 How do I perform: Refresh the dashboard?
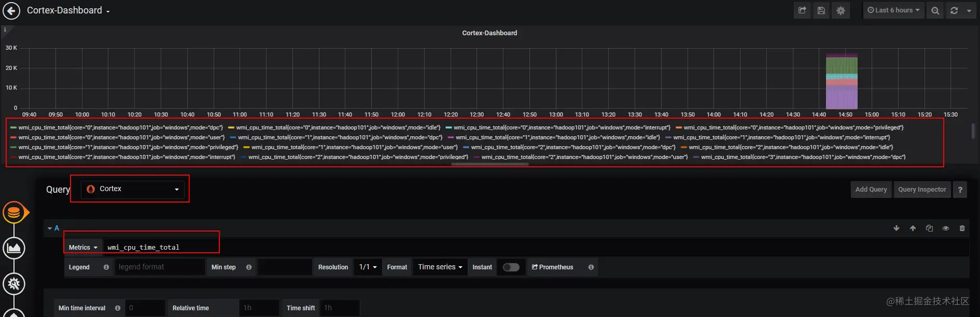954,10
